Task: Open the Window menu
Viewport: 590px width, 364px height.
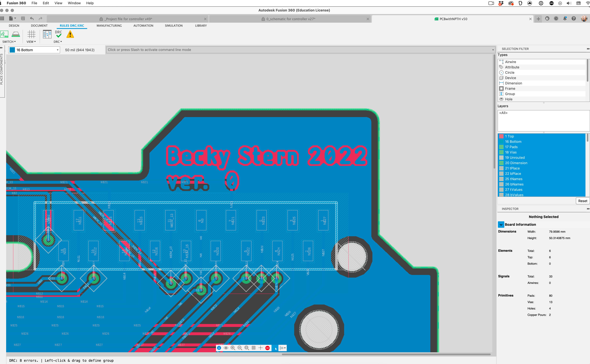Action: [x=74, y=3]
